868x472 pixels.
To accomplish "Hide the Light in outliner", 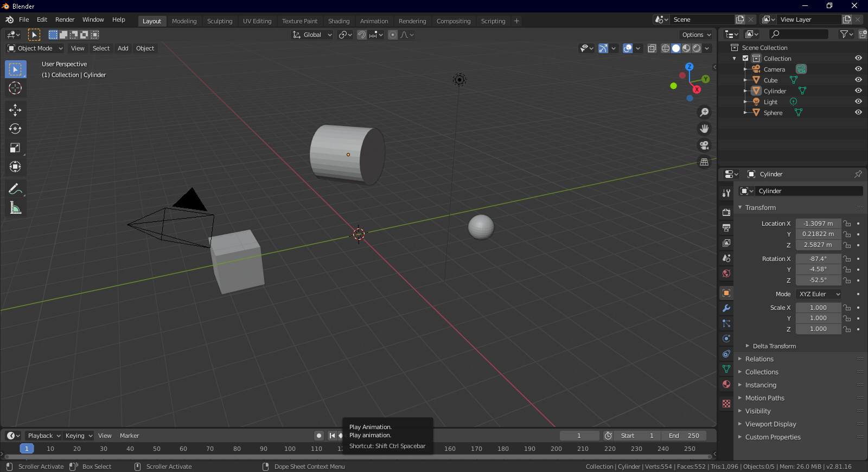I will click(858, 101).
